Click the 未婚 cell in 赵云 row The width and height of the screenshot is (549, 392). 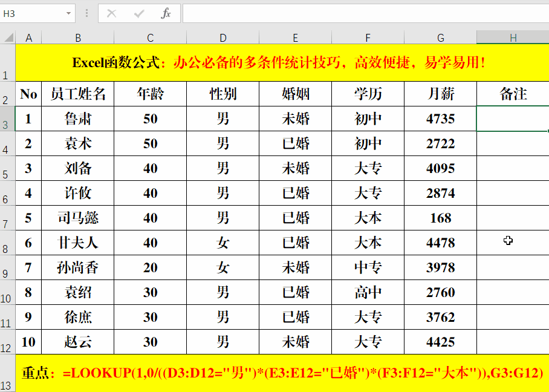click(x=295, y=342)
